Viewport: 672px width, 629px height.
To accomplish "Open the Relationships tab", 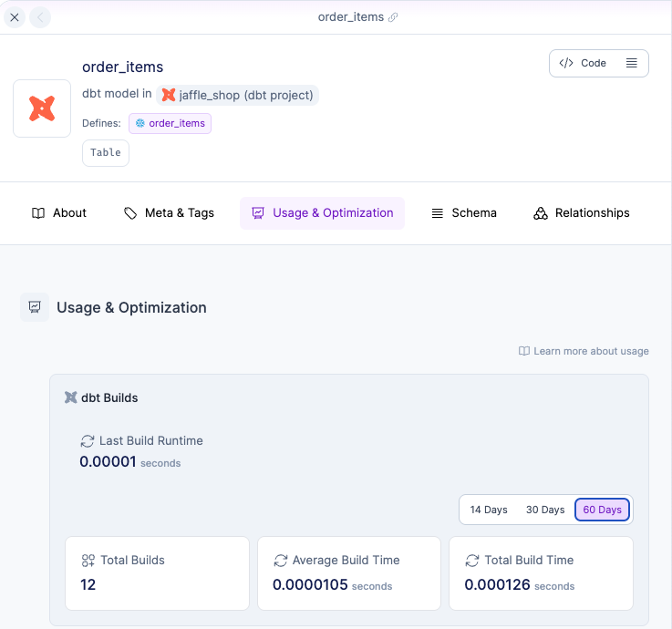I will click(x=582, y=213).
